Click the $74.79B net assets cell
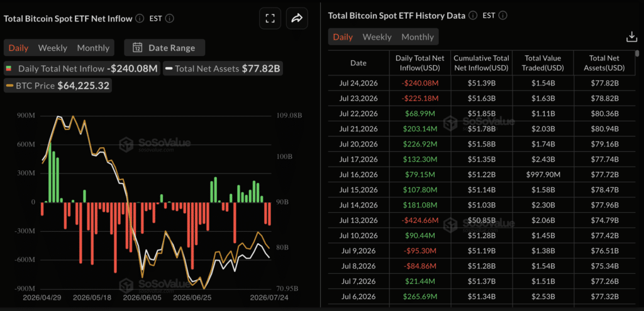Screen dimensions: 644x311 click(604, 221)
